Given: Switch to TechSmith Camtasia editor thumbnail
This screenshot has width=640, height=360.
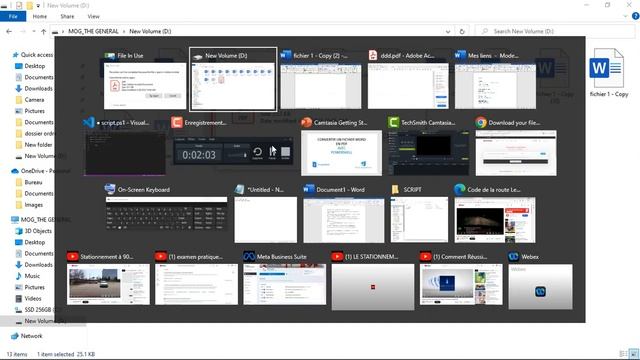Looking at the screenshot, I should coord(429,153).
